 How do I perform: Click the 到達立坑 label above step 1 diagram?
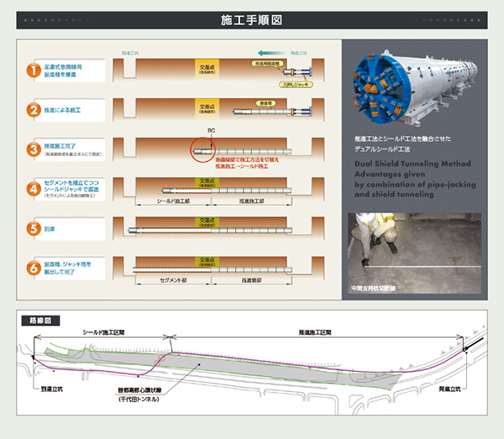click(130, 53)
